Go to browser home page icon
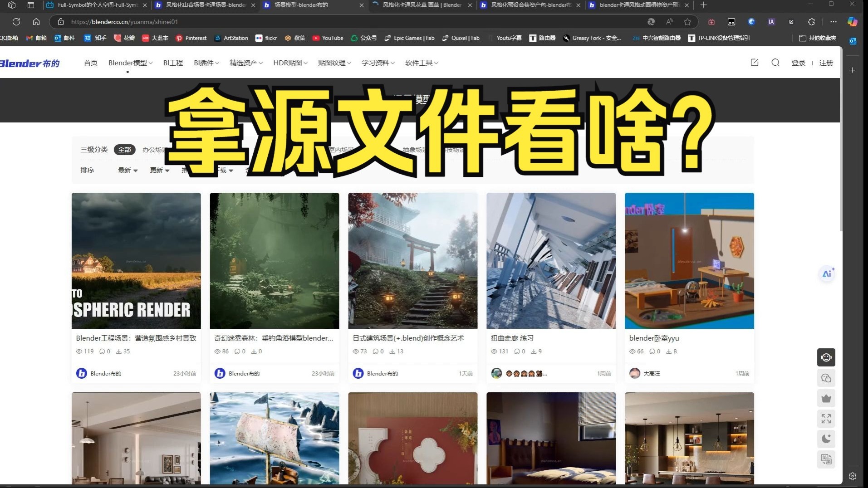Screen dimensions: 868x488 [36, 22]
